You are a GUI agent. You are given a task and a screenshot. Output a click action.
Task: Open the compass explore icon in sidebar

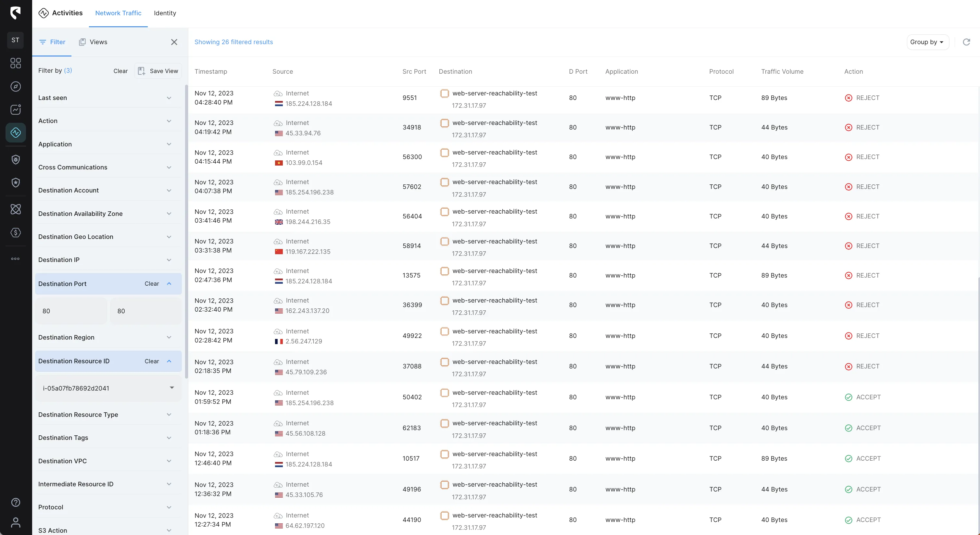tap(16, 86)
